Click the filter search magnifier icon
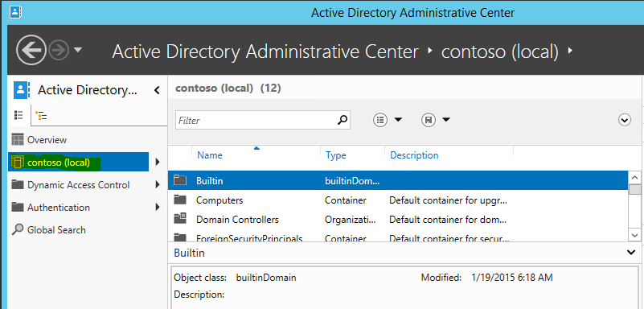 (343, 120)
